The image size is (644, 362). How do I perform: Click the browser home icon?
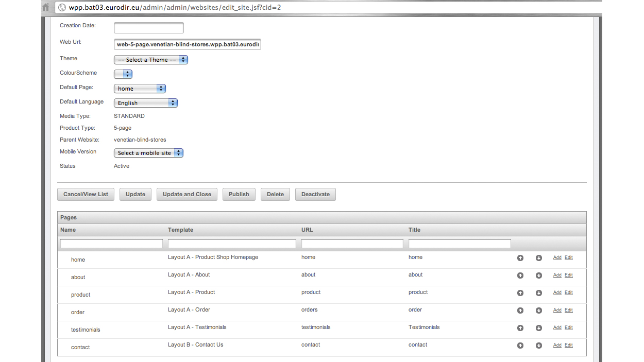pos(46,7)
